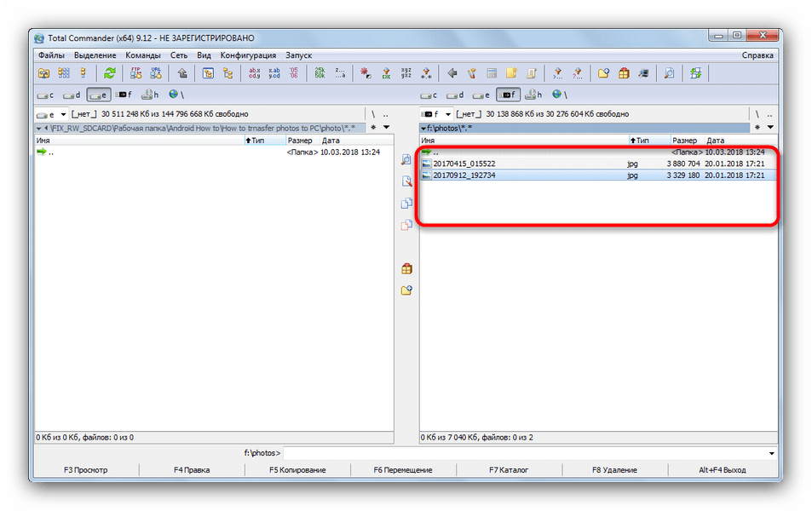812x511 pixels.
Task: Click F6 Перемещение button
Action: pyautogui.click(x=403, y=470)
